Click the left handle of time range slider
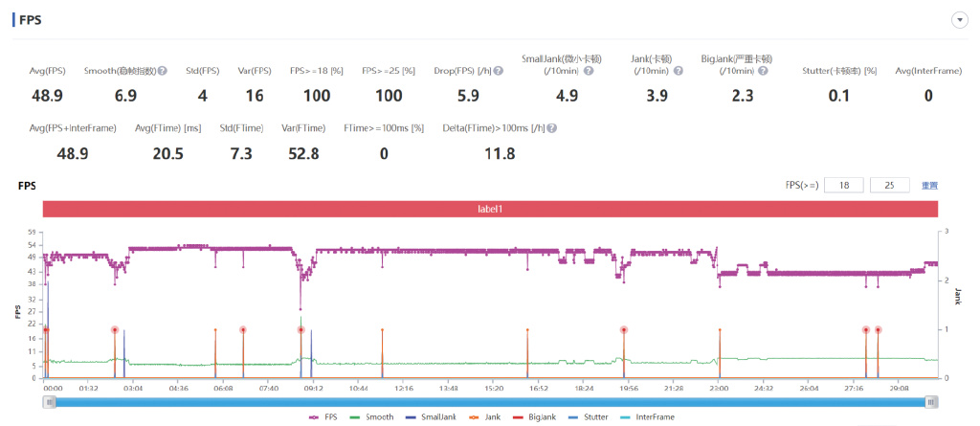Image resolution: width=980 pixels, height=426 pixels. point(49,402)
